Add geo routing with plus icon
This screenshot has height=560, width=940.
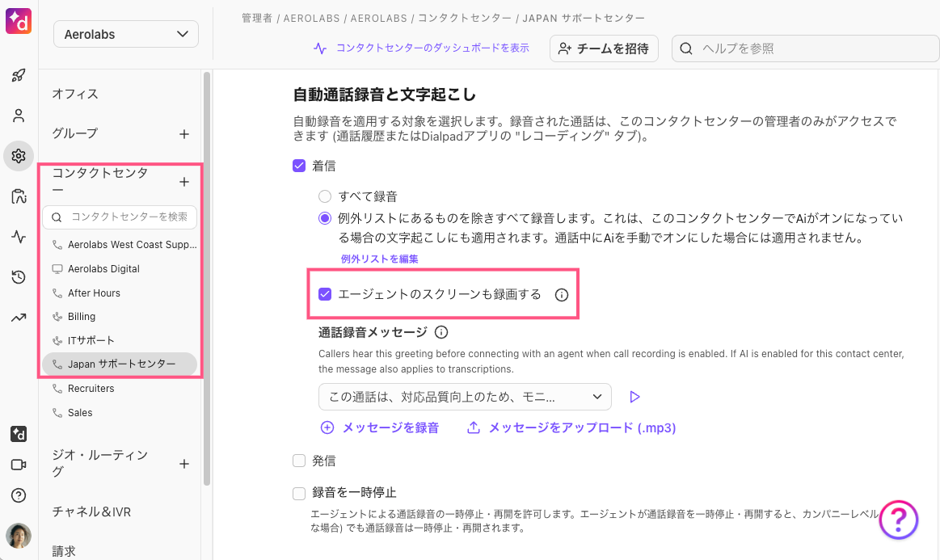point(184,464)
